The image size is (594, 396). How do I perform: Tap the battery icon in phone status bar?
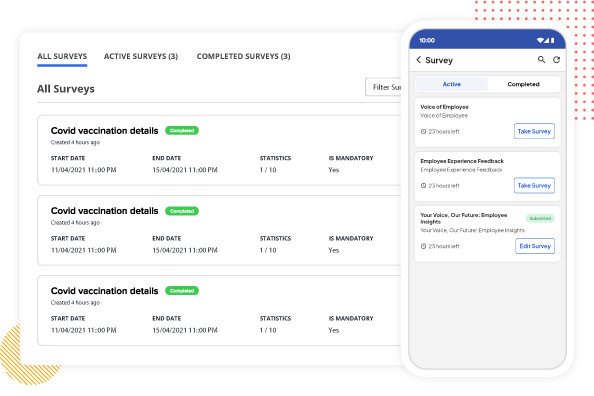552,40
